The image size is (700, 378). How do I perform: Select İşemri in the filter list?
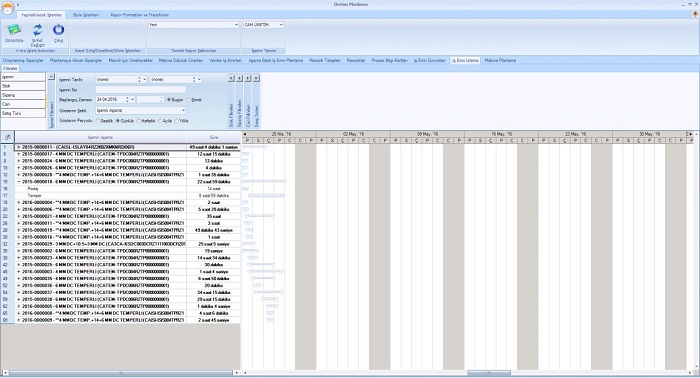click(23, 77)
